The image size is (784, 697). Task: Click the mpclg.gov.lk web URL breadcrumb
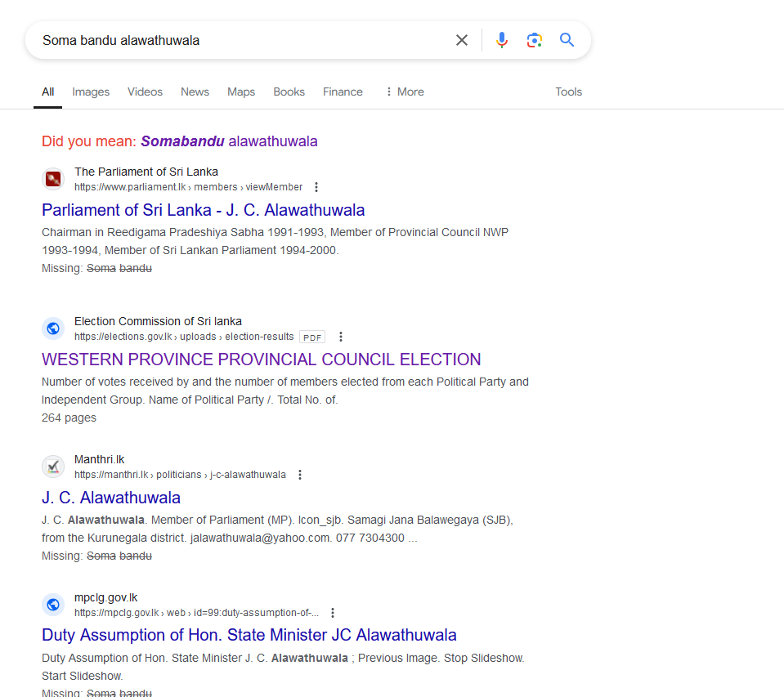pyautogui.click(x=196, y=613)
